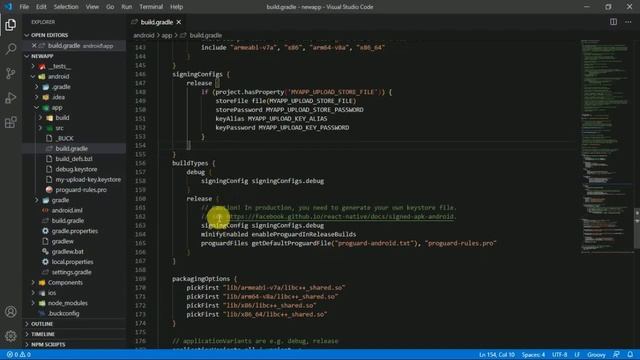Open the Accounts icon in activity bar

coord(11,312)
